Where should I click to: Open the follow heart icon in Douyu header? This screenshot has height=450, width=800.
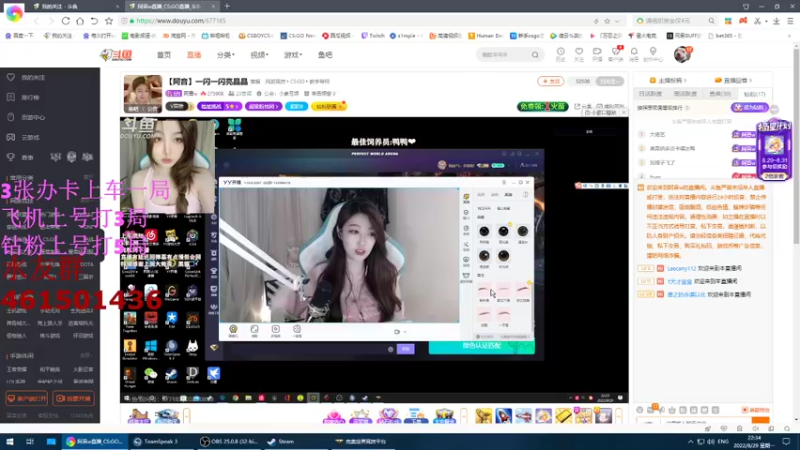579,54
